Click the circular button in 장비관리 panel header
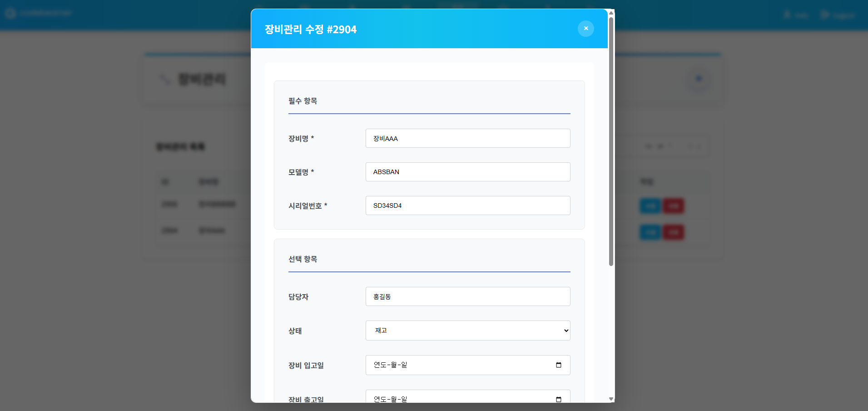The height and width of the screenshot is (411, 868). [x=699, y=79]
